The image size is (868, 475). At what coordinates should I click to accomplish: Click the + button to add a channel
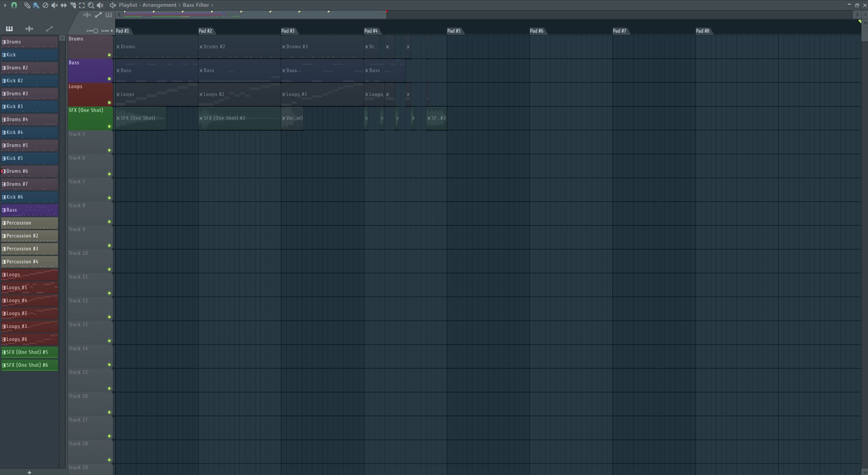[x=30, y=472]
